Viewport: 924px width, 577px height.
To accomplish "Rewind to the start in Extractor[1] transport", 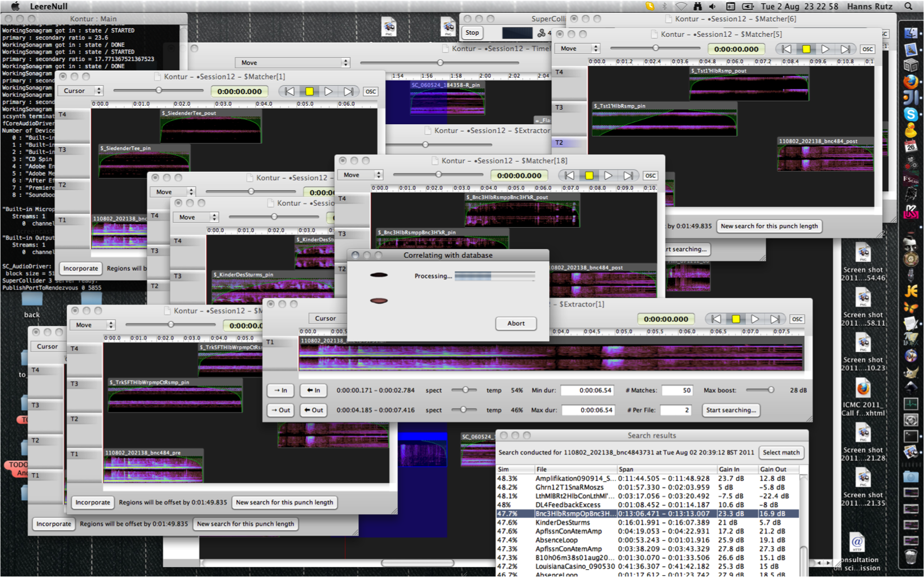I will coord(716,319).
